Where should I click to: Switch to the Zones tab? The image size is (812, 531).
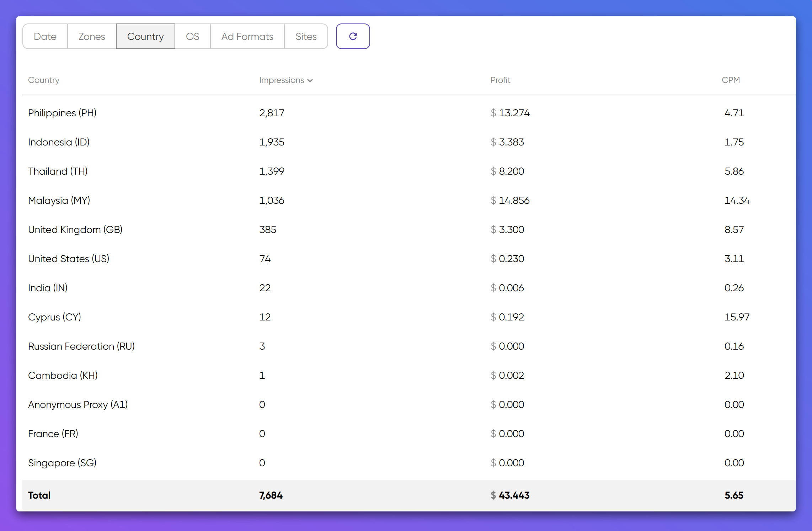[92, 36]
